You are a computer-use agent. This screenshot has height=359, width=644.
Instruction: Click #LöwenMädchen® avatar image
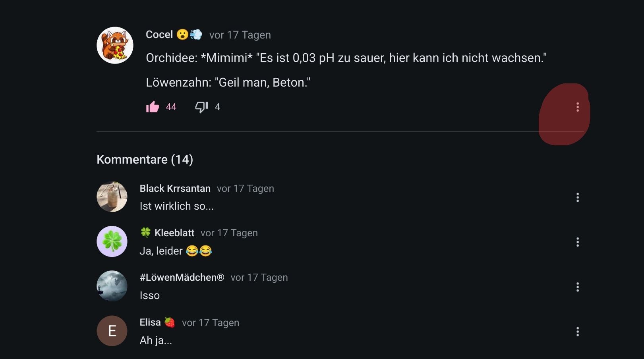tap(112, 286)
